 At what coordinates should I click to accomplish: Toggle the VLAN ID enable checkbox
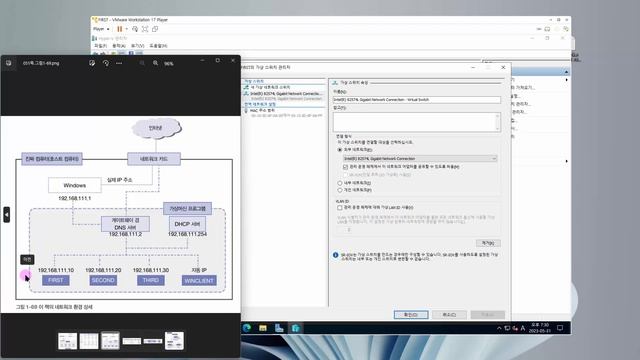pyautogui.click(x=340, y=208)
